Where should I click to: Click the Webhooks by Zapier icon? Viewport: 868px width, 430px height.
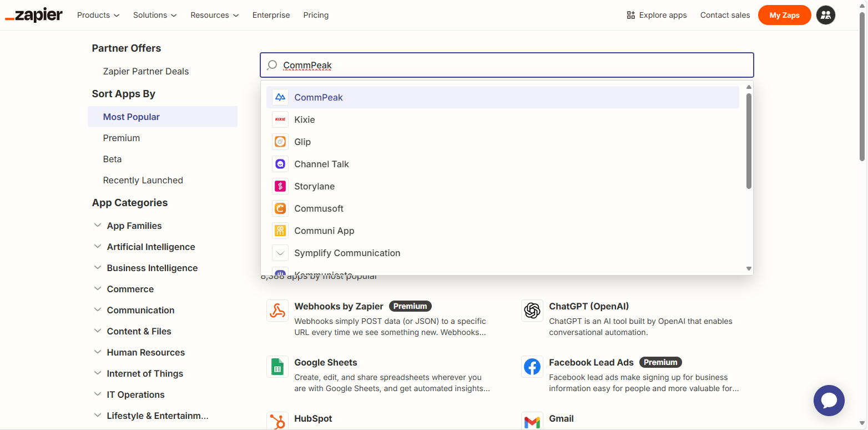277,311
